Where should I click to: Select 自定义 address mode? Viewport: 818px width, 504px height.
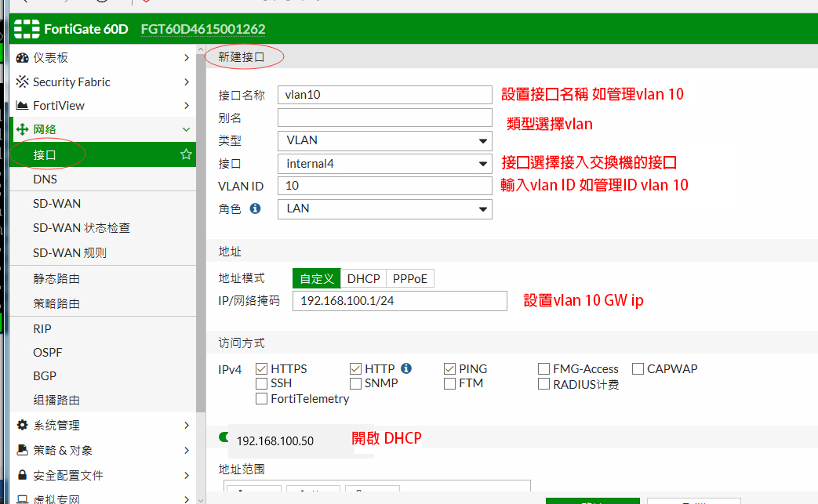click(317, 278)
